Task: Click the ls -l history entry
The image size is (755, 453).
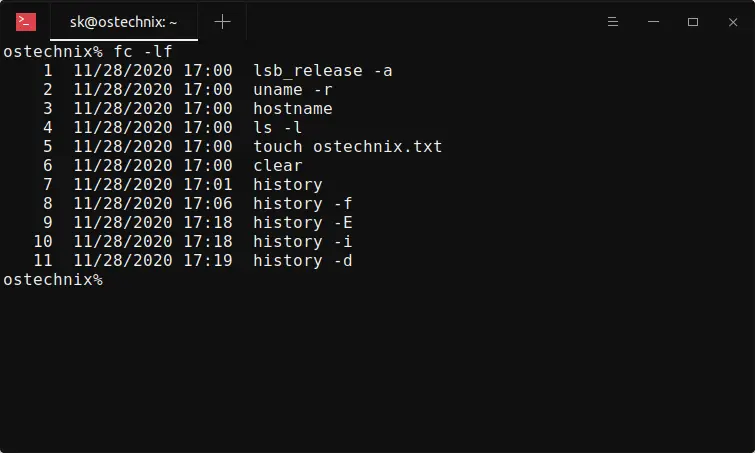Action: click(277, 128)
